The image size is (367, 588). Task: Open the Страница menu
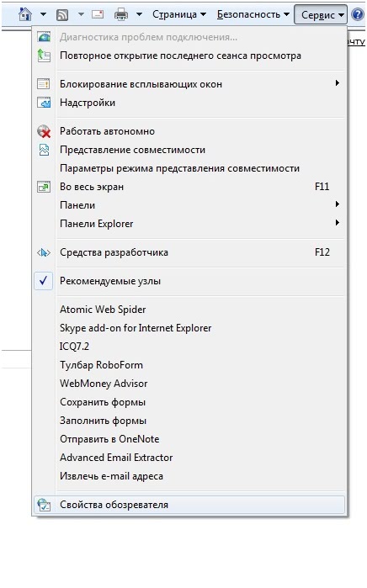(x=179, y=14)
